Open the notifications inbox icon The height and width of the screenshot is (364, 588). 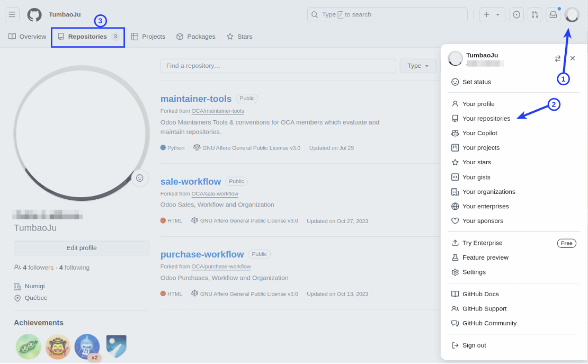(x=553, y=15)
